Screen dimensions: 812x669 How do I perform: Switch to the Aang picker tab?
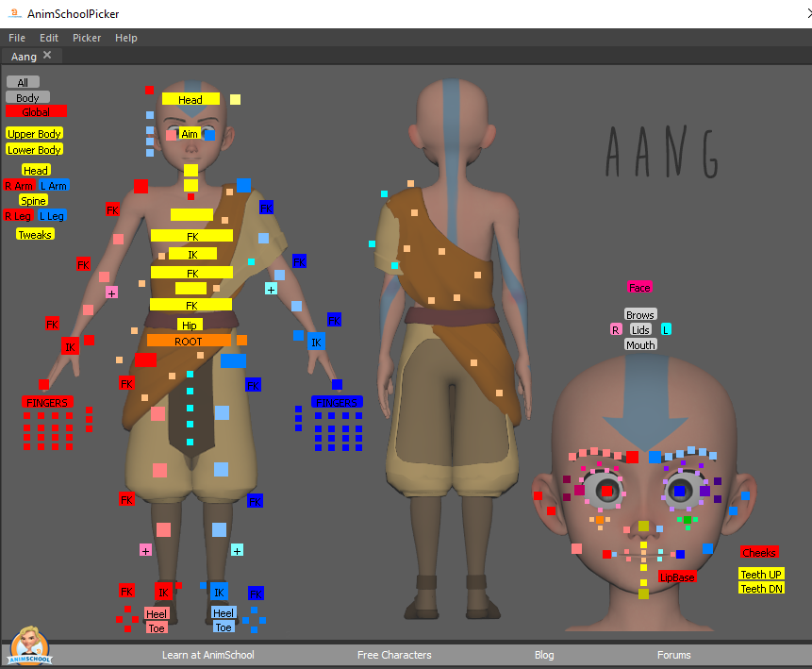pyautogui.click(x=24, y=57)
